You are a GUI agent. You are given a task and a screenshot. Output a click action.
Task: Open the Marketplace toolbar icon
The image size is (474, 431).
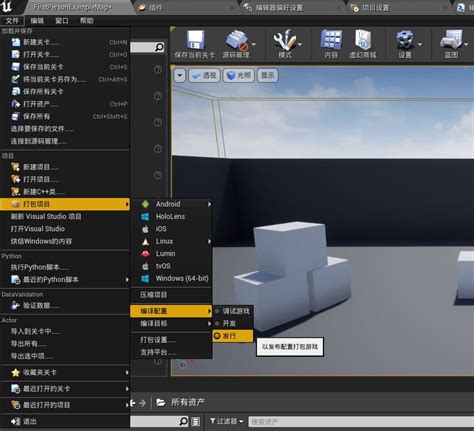coord(363,40)
